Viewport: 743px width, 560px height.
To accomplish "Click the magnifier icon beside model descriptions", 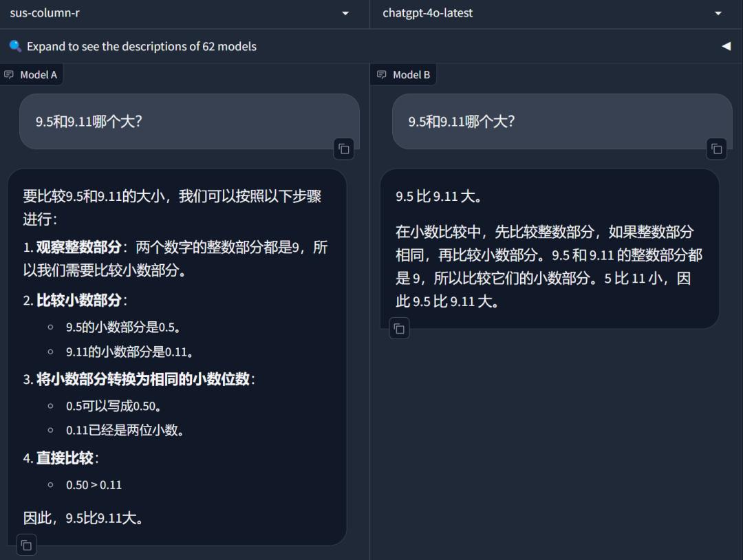I will (x=15, y=46).
